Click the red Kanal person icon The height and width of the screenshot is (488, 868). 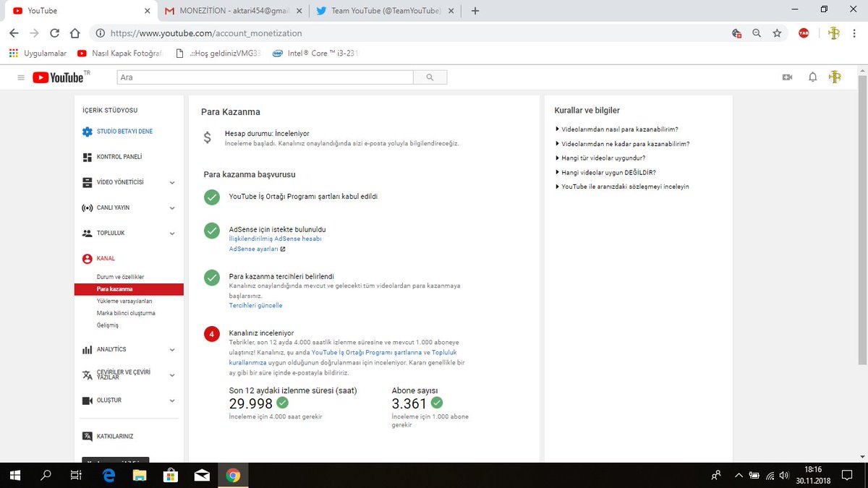tap(88, 259)
